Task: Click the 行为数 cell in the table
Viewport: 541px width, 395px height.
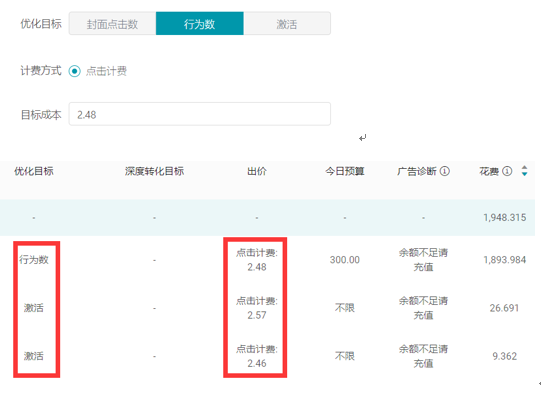Action: click(34, 259)
